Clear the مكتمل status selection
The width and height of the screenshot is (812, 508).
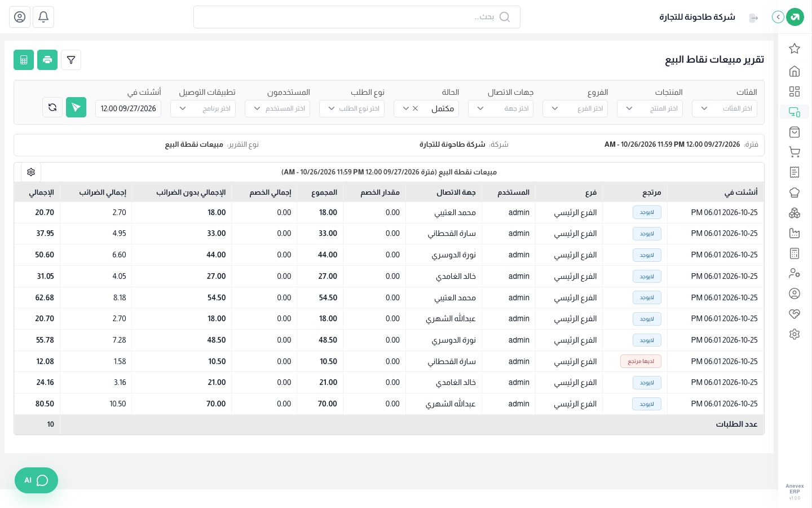pos(416,108)
